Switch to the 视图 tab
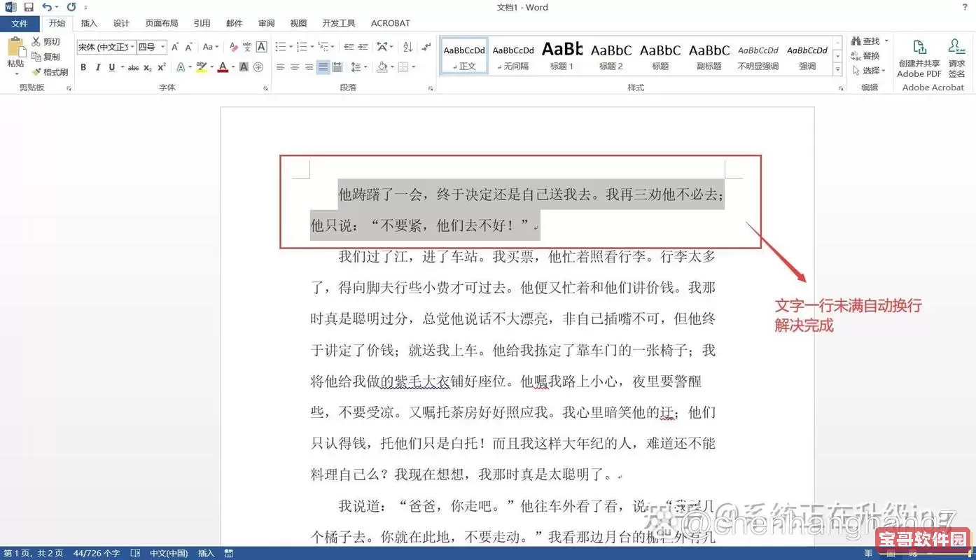976x560 pixels. [299, 23]
